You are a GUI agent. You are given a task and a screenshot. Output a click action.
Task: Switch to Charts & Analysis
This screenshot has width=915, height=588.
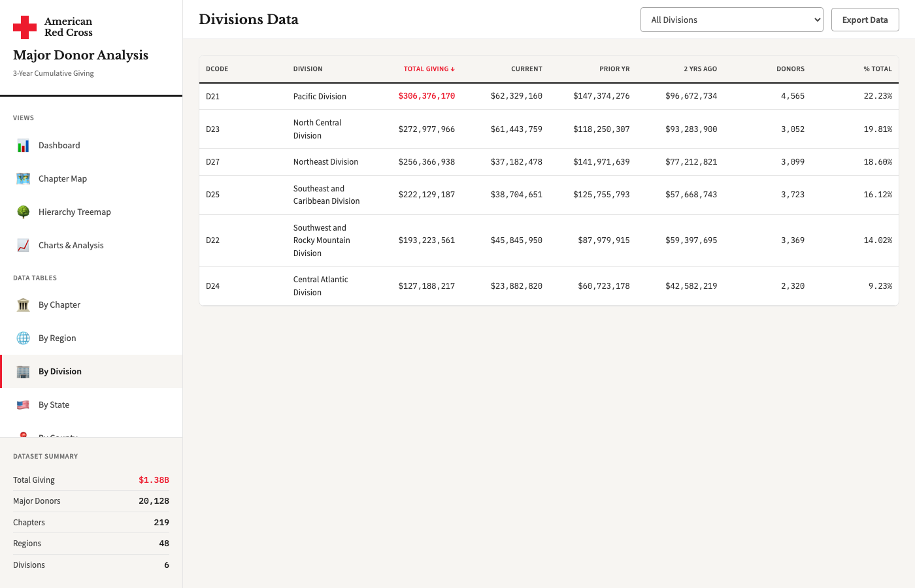[91, 246]
